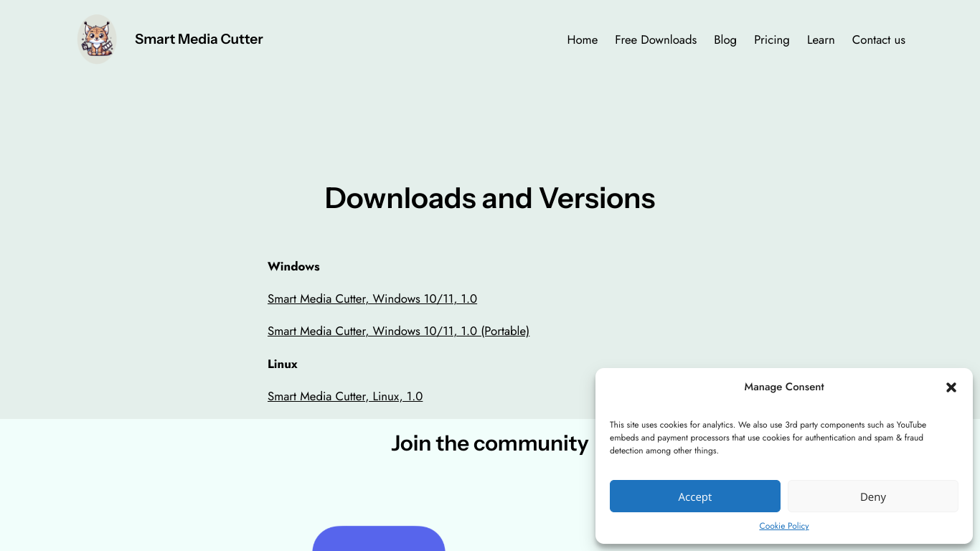Screen dimensions: 980x551
Task: Open Free Downloads in the navigation
Action: (656, 40)
